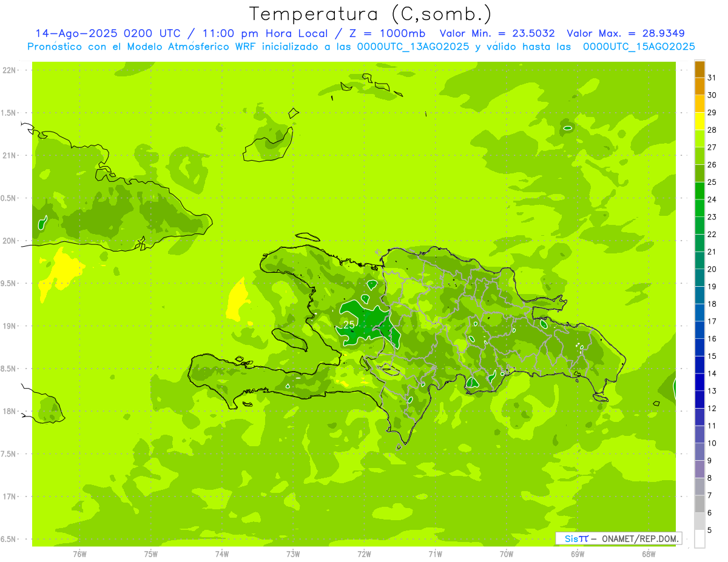Click the dark orange swatch above 31

(699, 69)
